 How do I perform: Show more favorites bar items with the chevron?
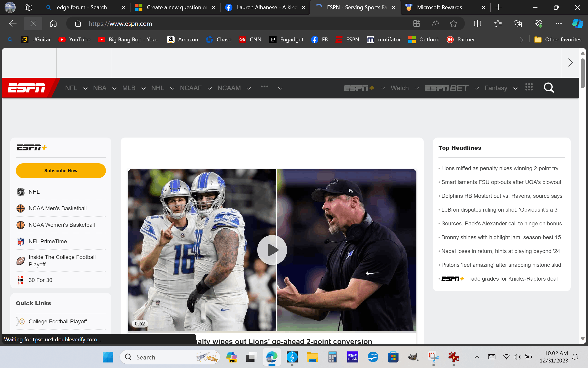click(x=521, y=39)
